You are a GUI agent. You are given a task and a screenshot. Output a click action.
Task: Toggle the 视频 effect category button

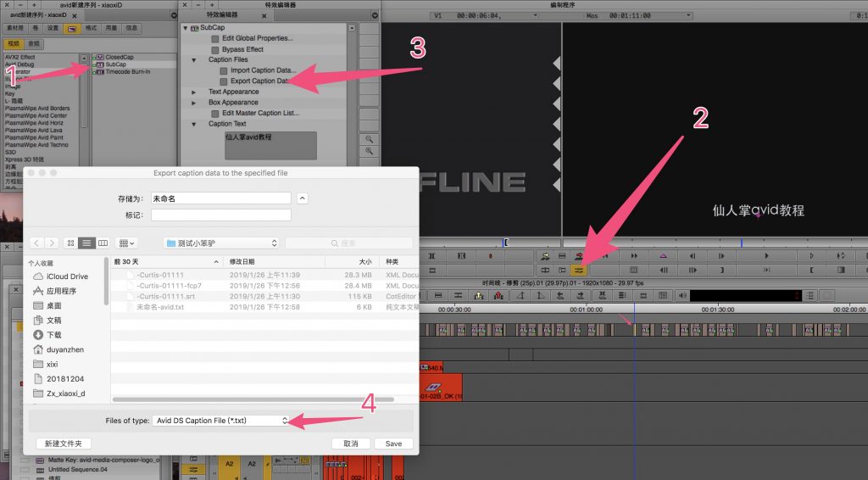(x=14, y=44)
